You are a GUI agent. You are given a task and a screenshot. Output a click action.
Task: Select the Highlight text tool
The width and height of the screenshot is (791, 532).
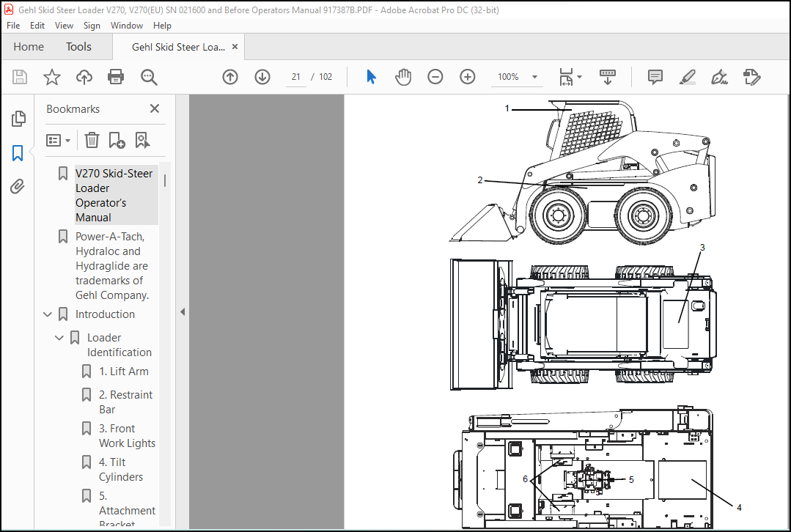click(x=687, y=77)
